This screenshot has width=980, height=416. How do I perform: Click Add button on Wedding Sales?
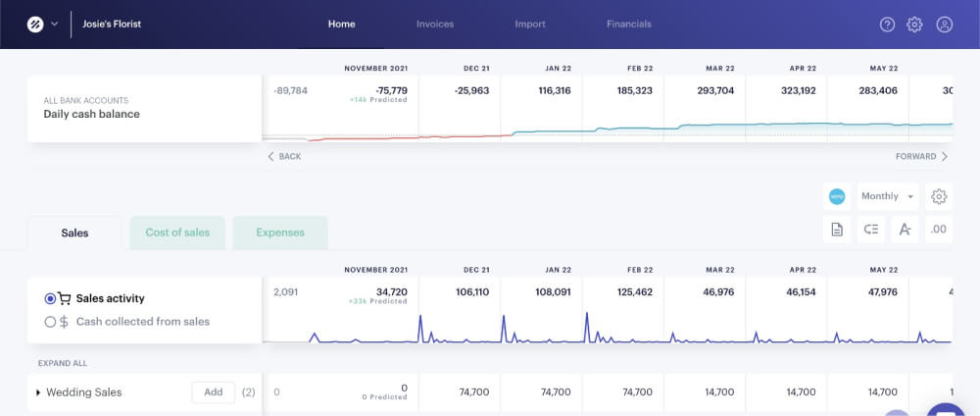[213, 392]
